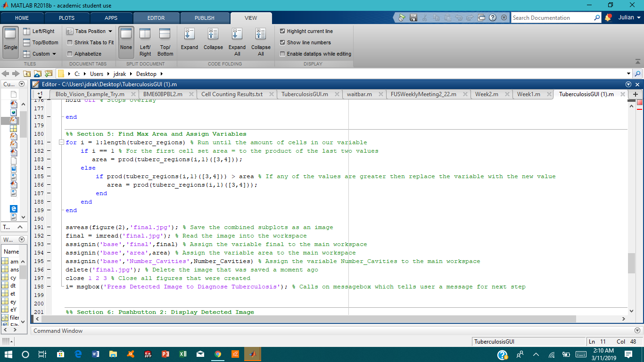This screenshot has height=362, width=644.
Task: Click Users in the folder path
Action: point(97,74)
